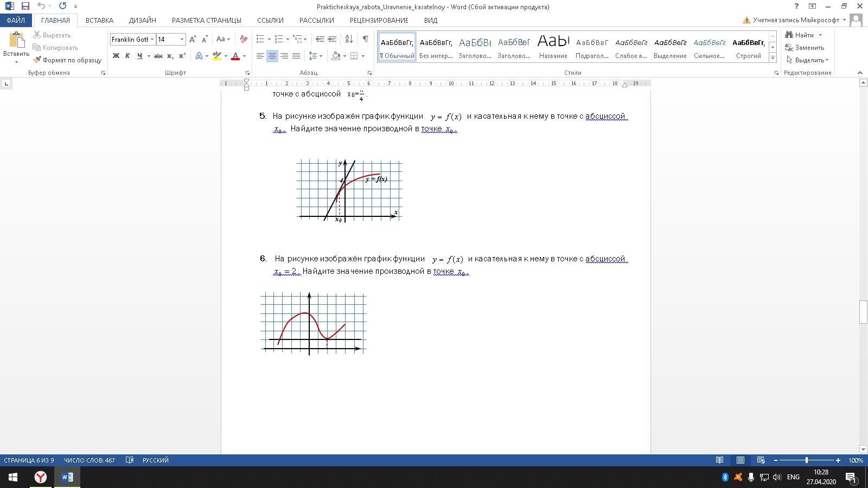868x488 pixels.
Task: Sort the selected text alphabetically
Action: 349,39
